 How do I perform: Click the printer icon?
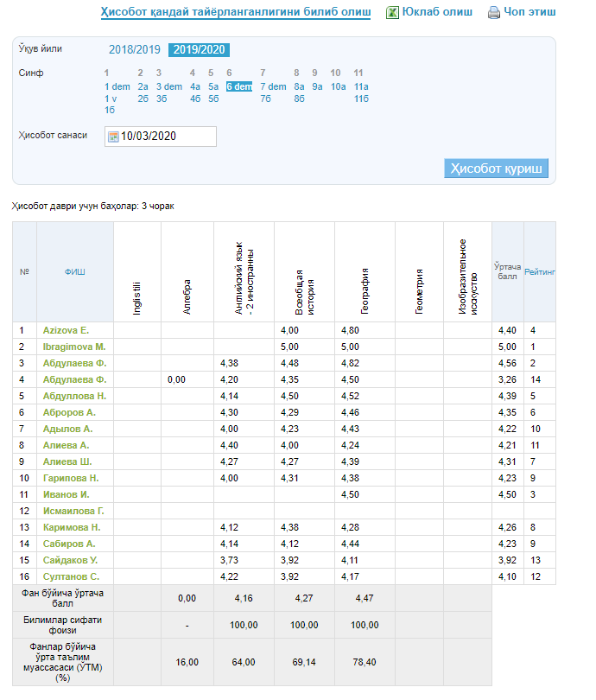pyautogui.click(x=494, y=13)
